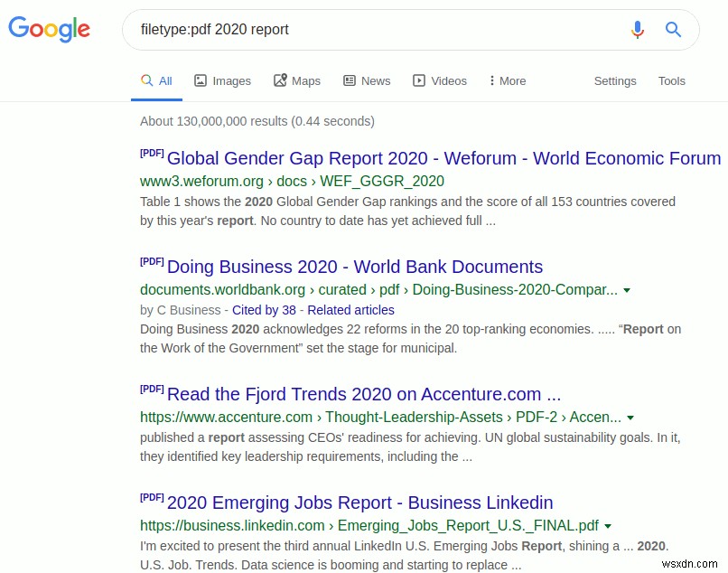Click the PDF badge on the Weforum result
728x573 pixels.
click(152, 153)
